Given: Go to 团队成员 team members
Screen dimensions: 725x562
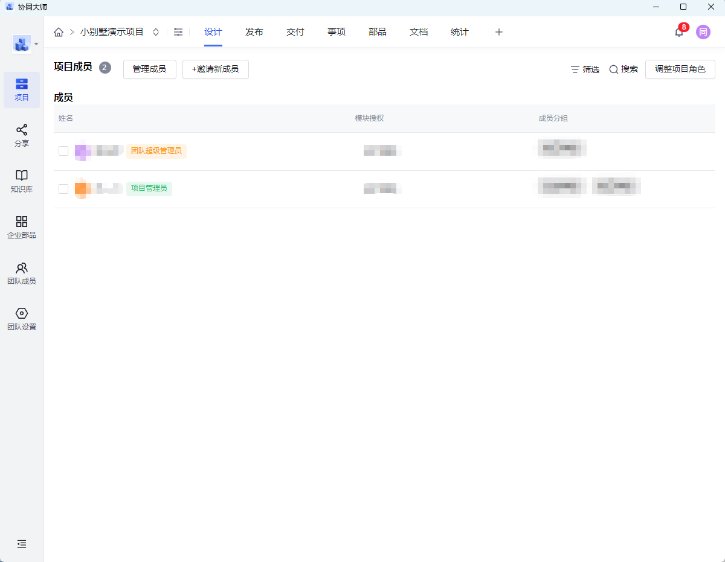Looking at the screenshot, I should (x=21, y=272).
